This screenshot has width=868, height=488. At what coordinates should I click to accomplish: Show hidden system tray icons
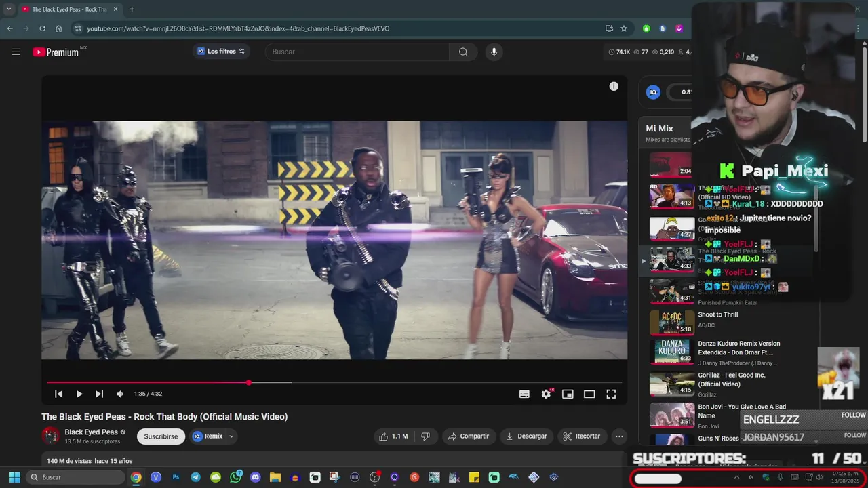click(x=736, y=477)
